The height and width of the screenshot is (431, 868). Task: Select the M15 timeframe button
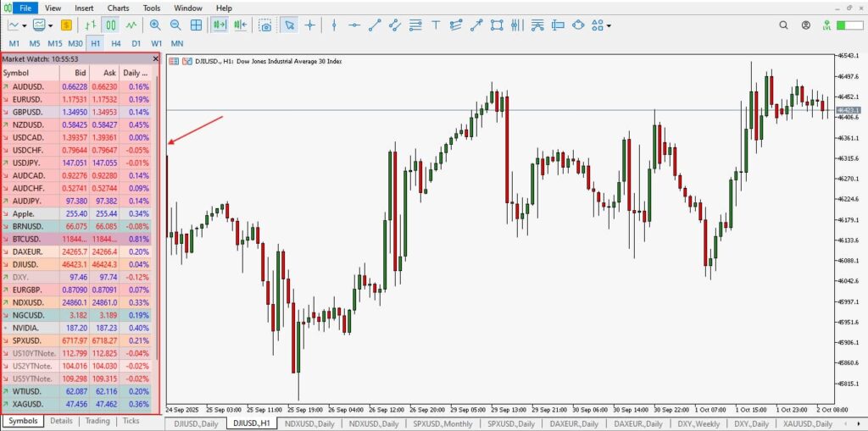tap(55, 42)
